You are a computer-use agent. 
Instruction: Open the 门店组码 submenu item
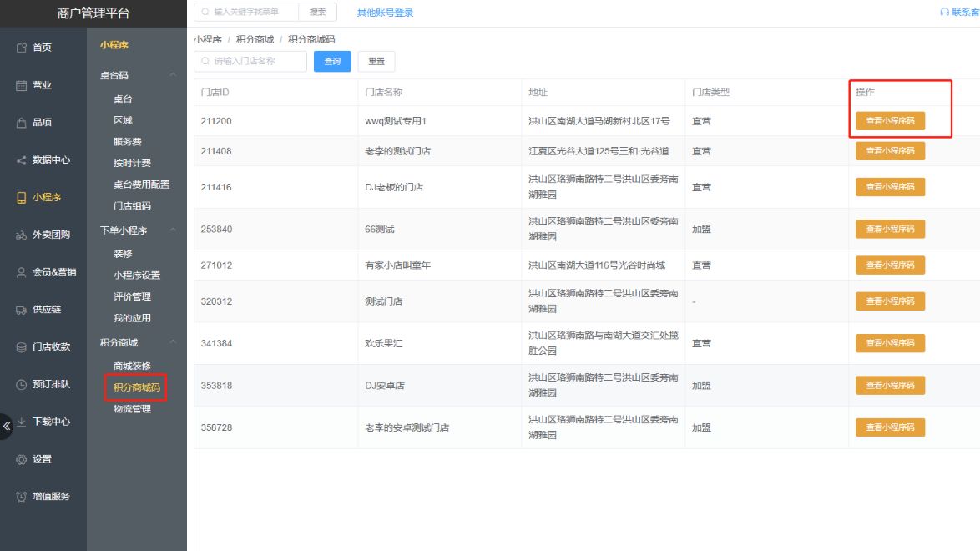point(132,205)
